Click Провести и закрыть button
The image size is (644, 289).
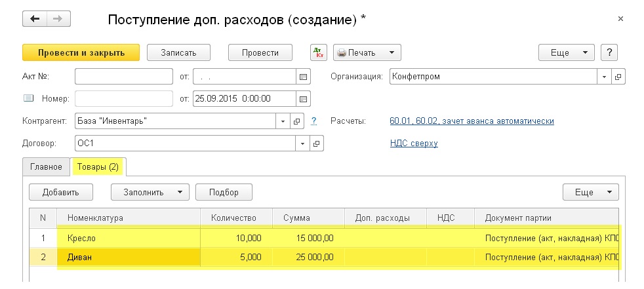[x=81, y=52]
